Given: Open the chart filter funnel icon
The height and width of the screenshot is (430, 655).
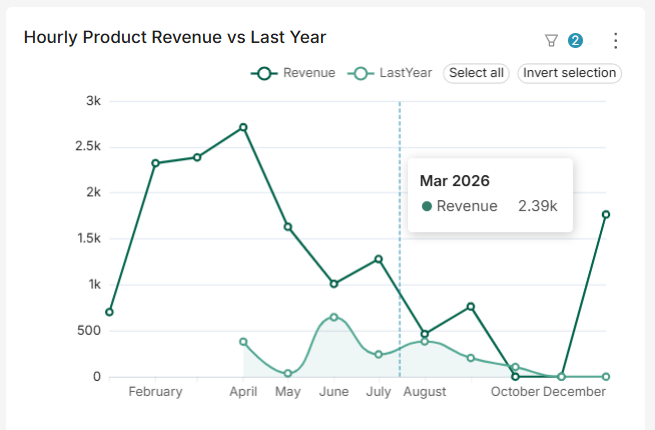Looking at the screenshot, I should (551, 41).
